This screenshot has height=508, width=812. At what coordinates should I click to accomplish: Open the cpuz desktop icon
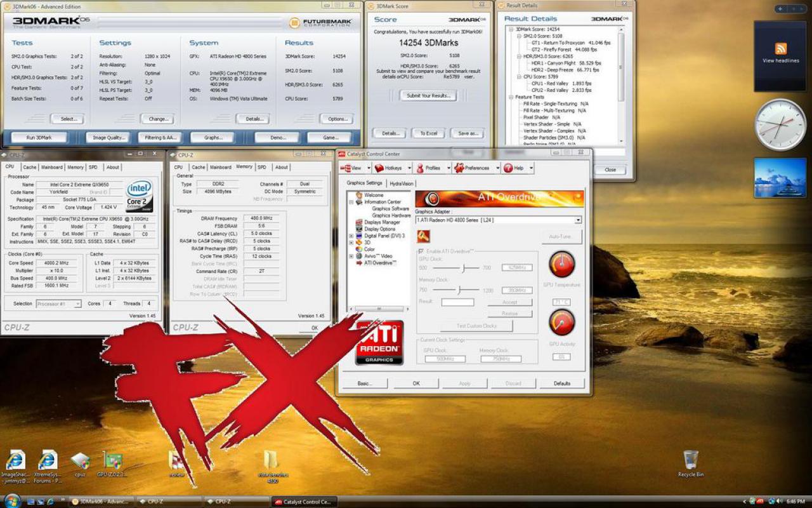pos(80,464)
